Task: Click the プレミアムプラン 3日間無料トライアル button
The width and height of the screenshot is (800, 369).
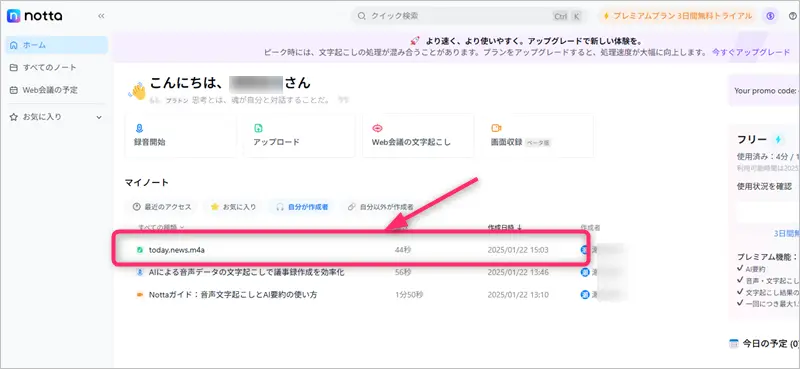Action: coord(677,16)
